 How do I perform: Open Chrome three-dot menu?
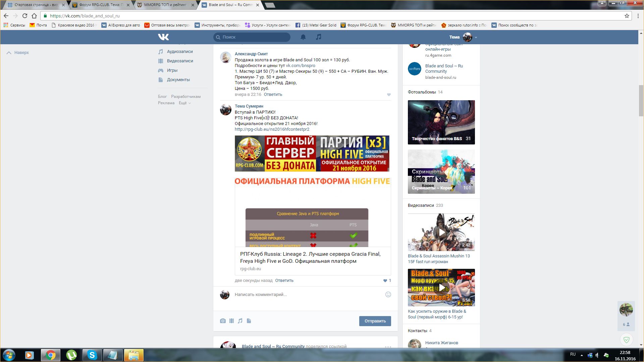coord(638,16)
